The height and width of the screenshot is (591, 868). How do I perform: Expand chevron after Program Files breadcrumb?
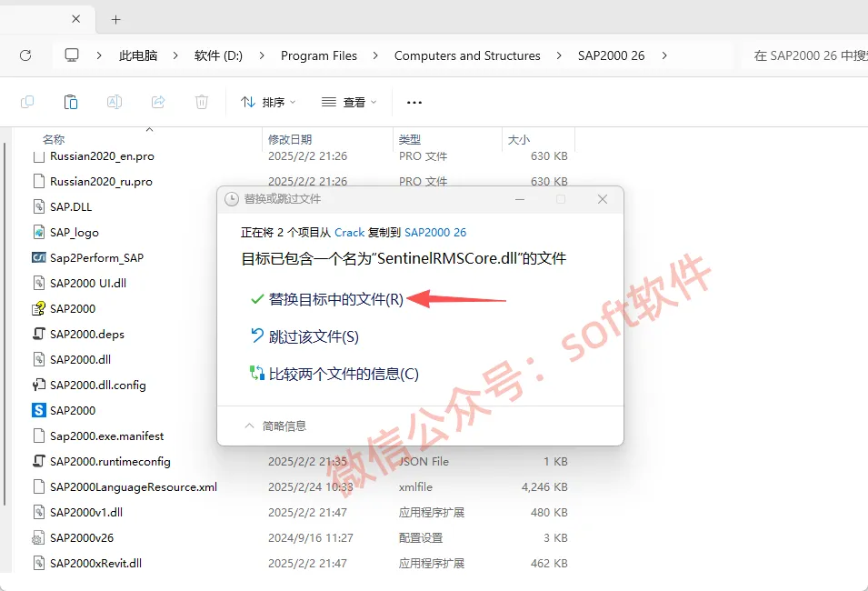click(375, 55)
